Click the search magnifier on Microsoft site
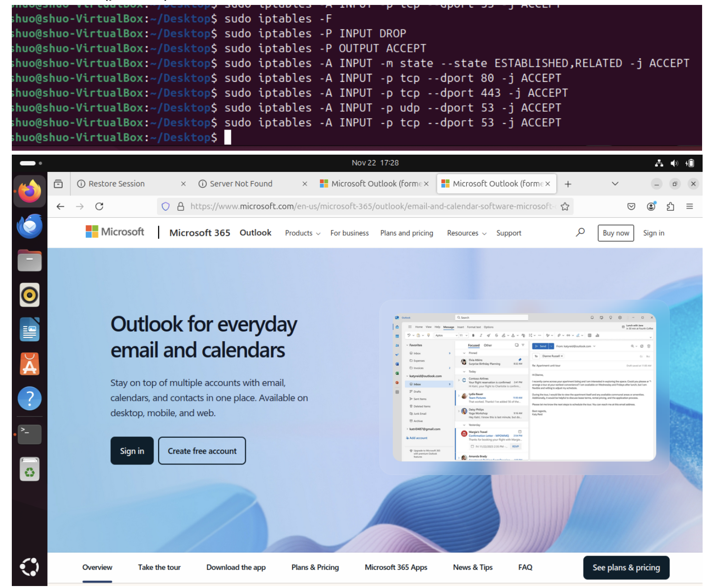This screenshot has height=588, width=709. tap(580, 232)
